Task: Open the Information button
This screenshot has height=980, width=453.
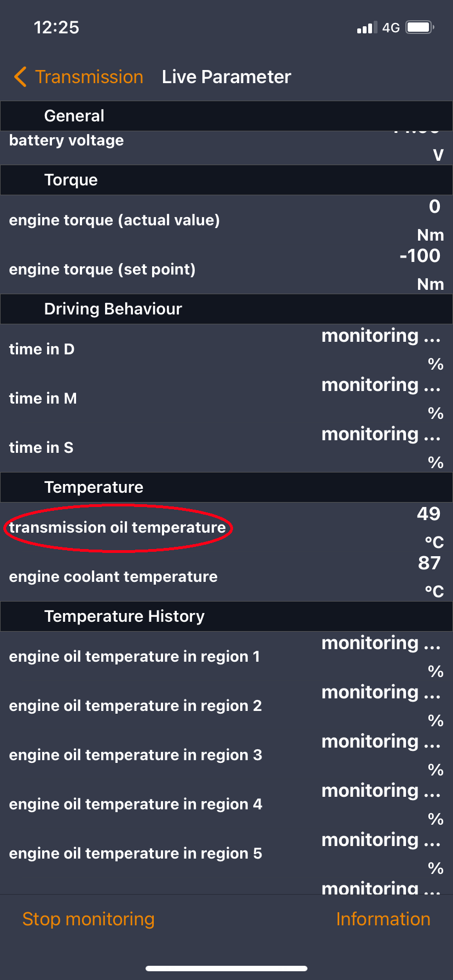Action: [383, 919]
